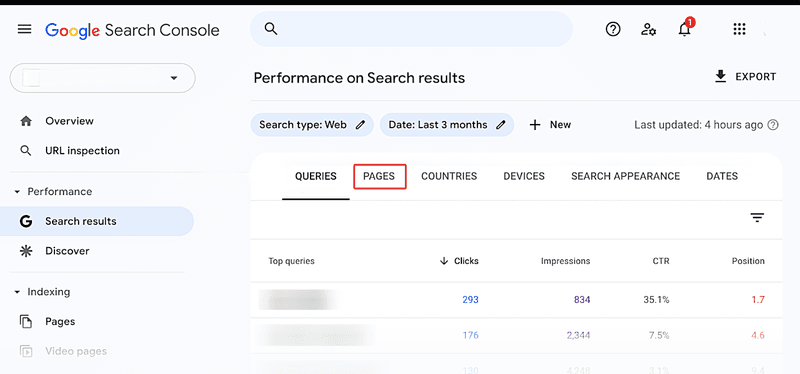Click the 293 clicks value
Screen dimensions: 800x374
pyautogui.click(x=470, y=300)
